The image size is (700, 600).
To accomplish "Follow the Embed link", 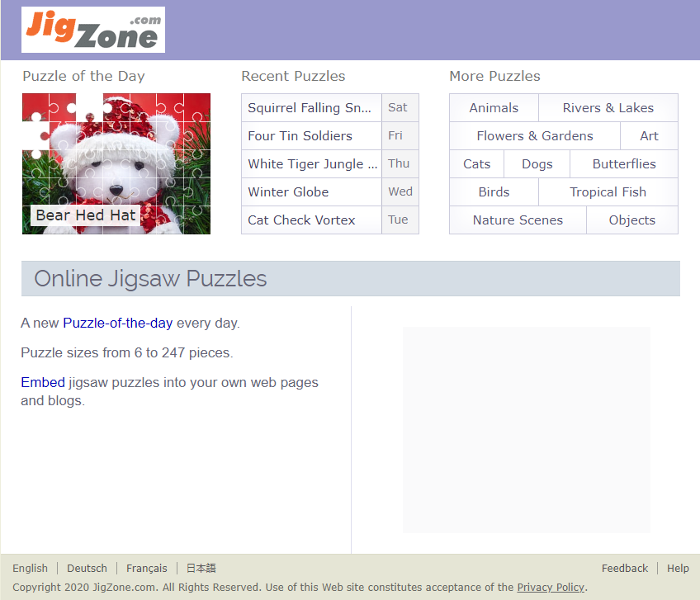I will coord(43,382).
